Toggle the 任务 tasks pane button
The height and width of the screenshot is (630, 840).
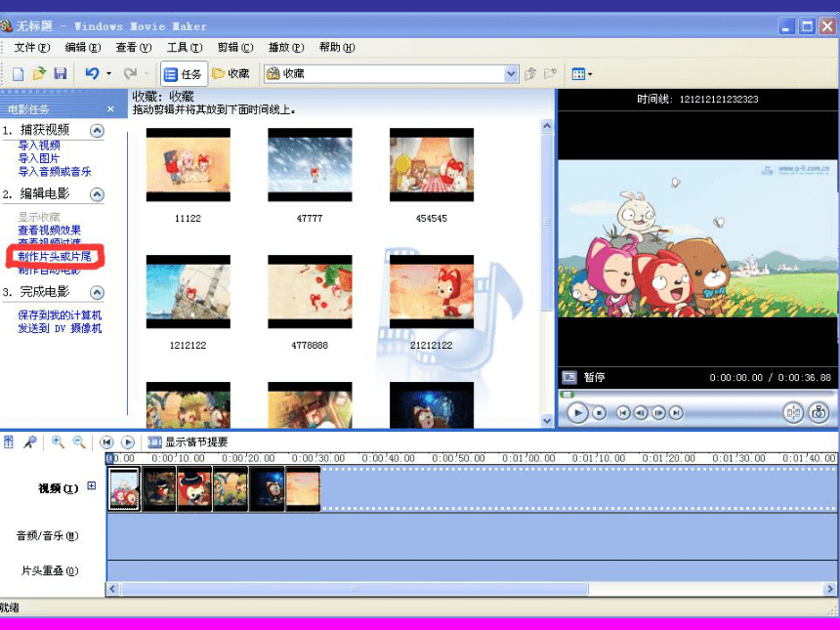pos(184,74)
